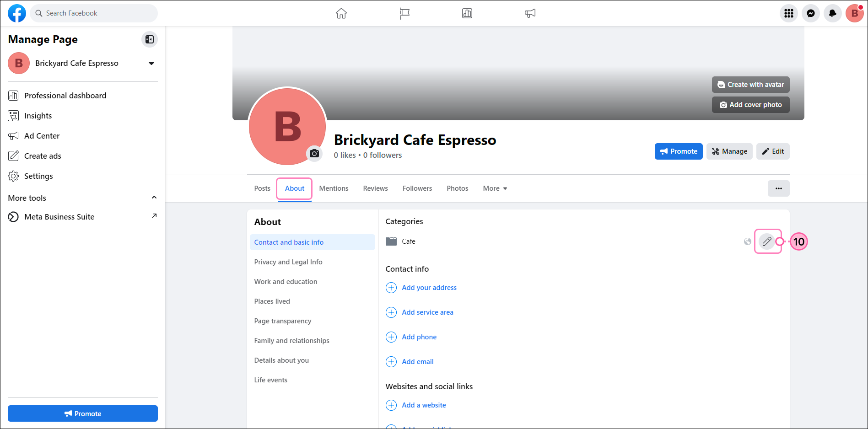
Task: Open the account profile avatar menu
Action: point(855,13)
